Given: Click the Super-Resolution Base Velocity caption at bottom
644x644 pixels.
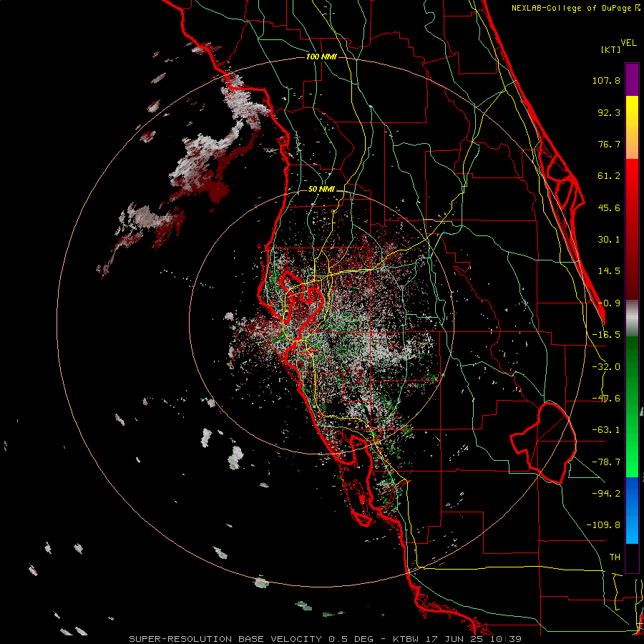Looking at the screenshot, I should [x=326, y=639].
